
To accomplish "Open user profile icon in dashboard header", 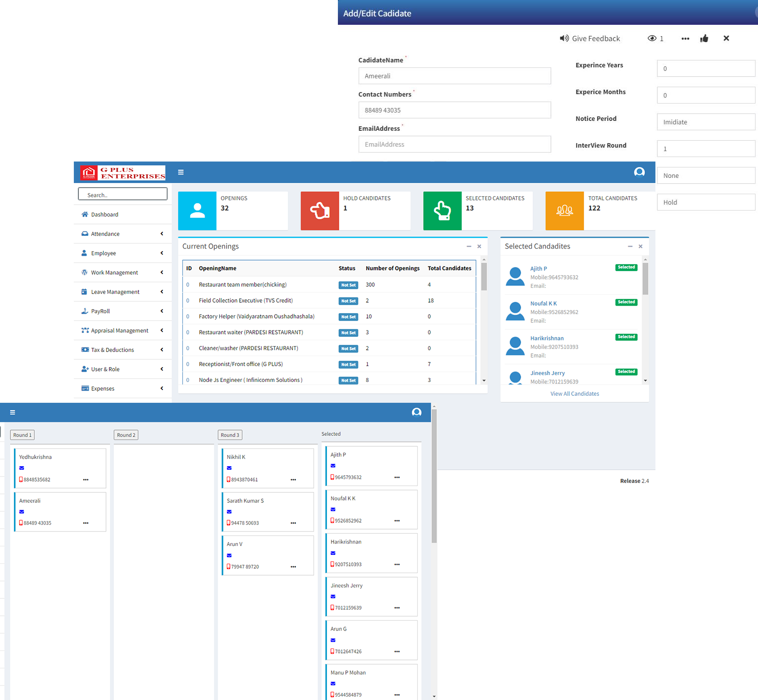I will (x=639, y=172).
